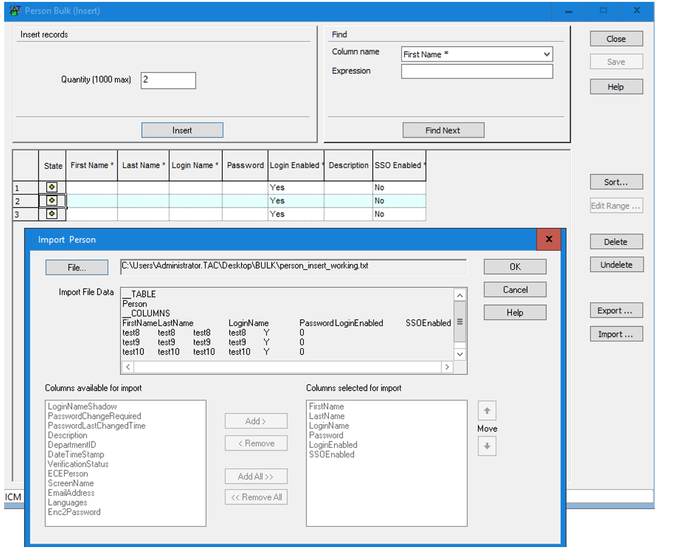Image resolution: width=675 pixels, height=550 pixels.
Task: Click the Find Next button
Action: pos(443,130)
